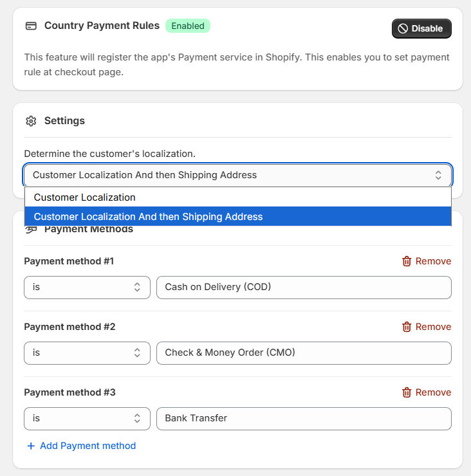
Task: Click the Add Payment method link
Action: [88, 446]
